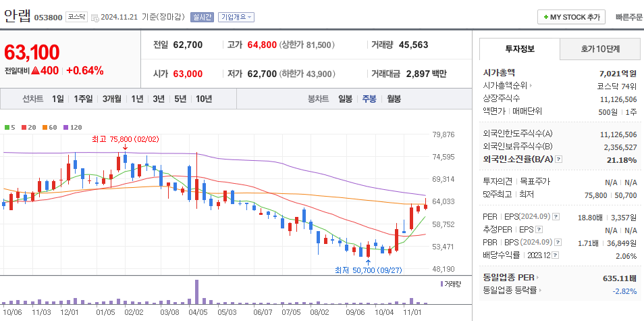The width and height of the screenshot is (644, 321).
Task: Click the 실시간 badge
Action: pyautogui.click(x=202, y=17)
